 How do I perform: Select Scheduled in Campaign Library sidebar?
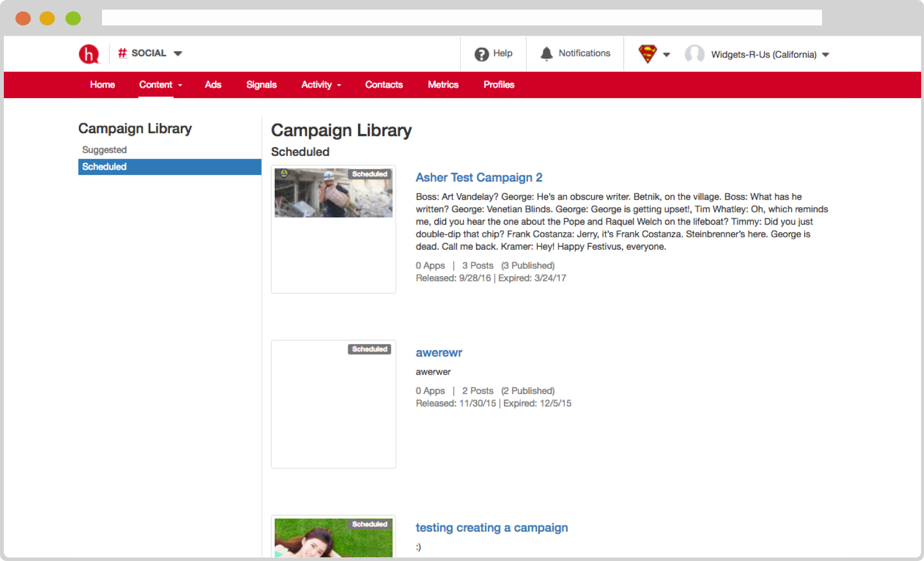click(169, 166)
